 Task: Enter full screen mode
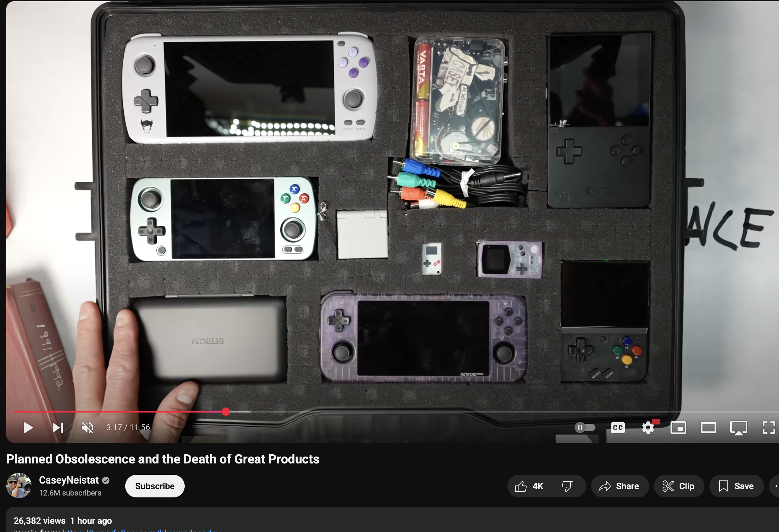pyautogui.click(x=768, y=428)
